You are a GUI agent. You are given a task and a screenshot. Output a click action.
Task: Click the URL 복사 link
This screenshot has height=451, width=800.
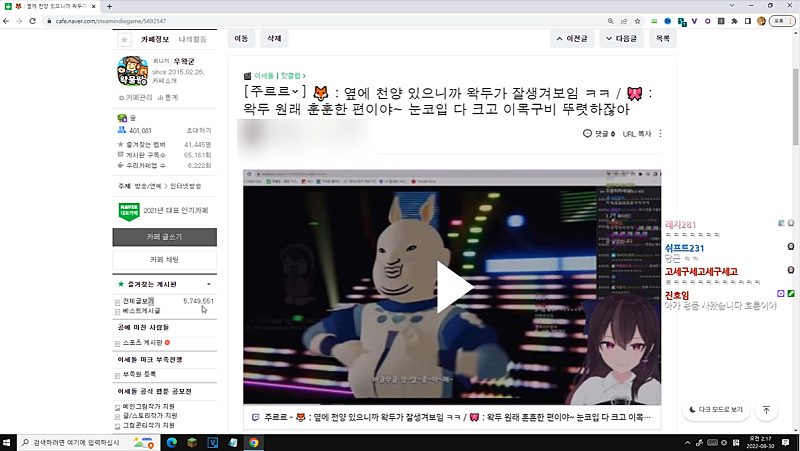coord(636,133)
